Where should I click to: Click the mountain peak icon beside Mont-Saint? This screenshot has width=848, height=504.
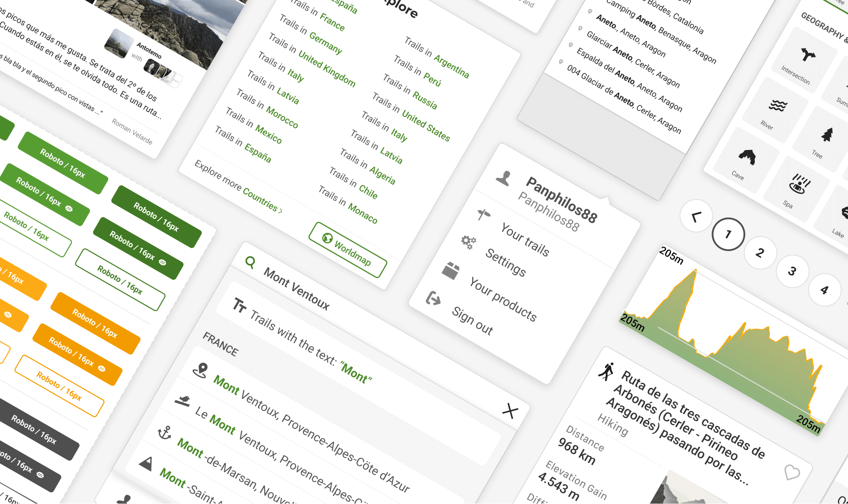146,463
